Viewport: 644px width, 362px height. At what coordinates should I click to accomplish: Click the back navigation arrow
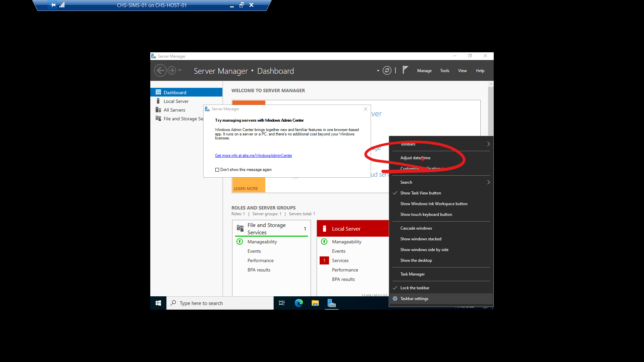pos(160,71)
